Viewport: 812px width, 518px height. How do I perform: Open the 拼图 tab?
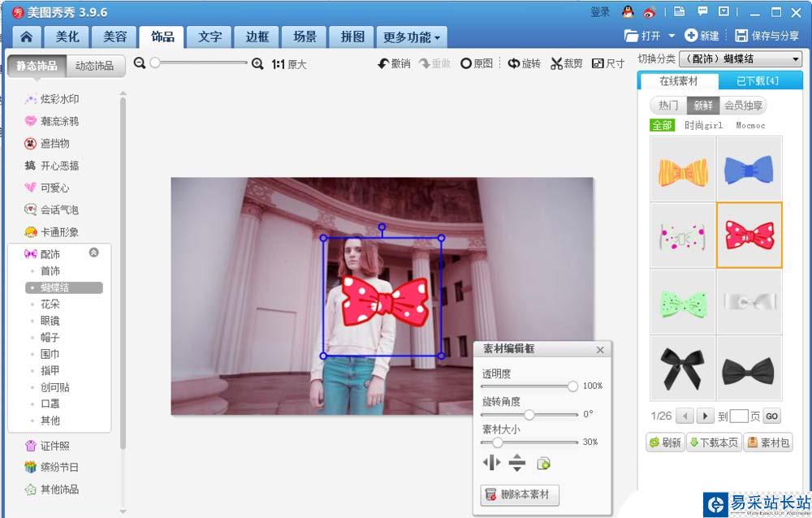tap(352, 37)
